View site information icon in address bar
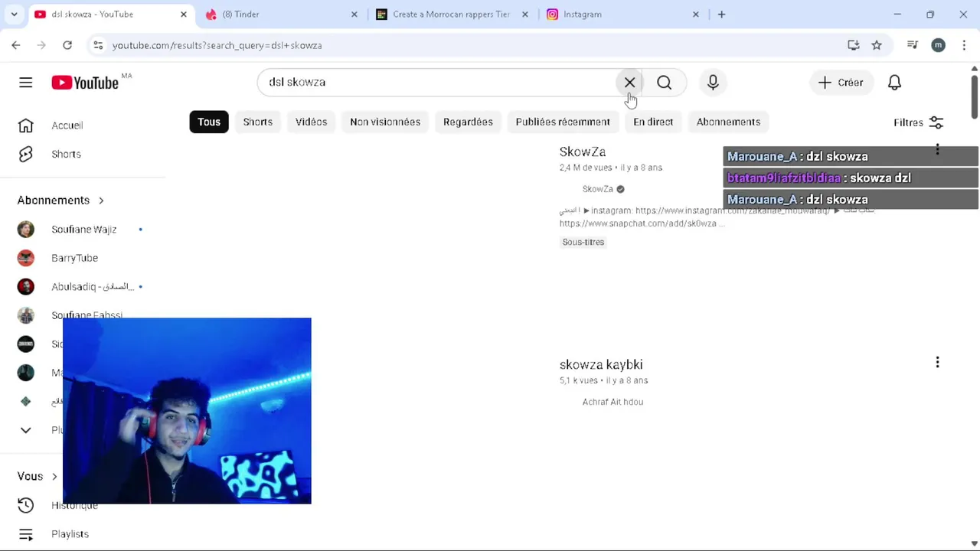Image resolution: width=980 pixels, height=551 pixels. (x=98, y=45)
